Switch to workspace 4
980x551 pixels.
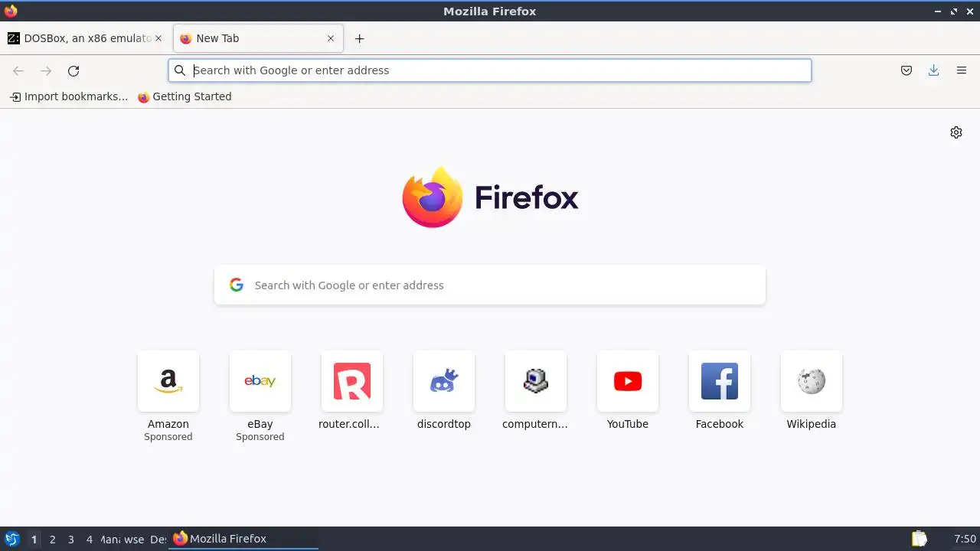[x=89, y=539]
